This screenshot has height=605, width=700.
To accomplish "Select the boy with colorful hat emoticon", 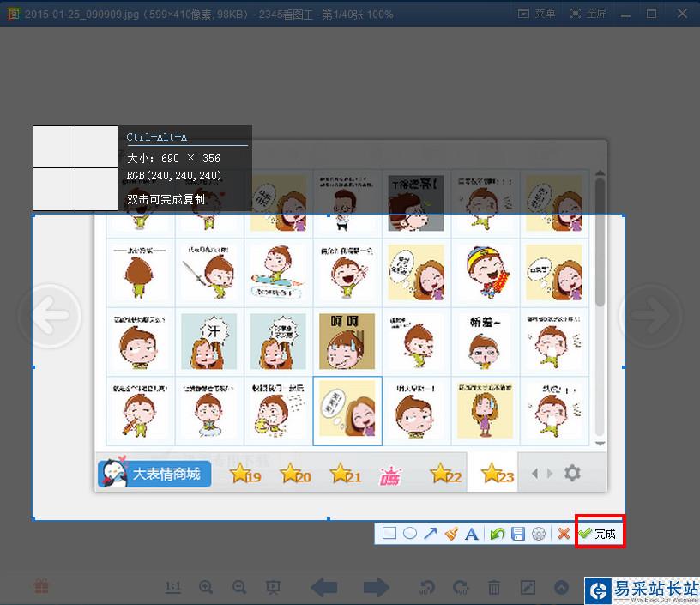I will click(486, 272).
